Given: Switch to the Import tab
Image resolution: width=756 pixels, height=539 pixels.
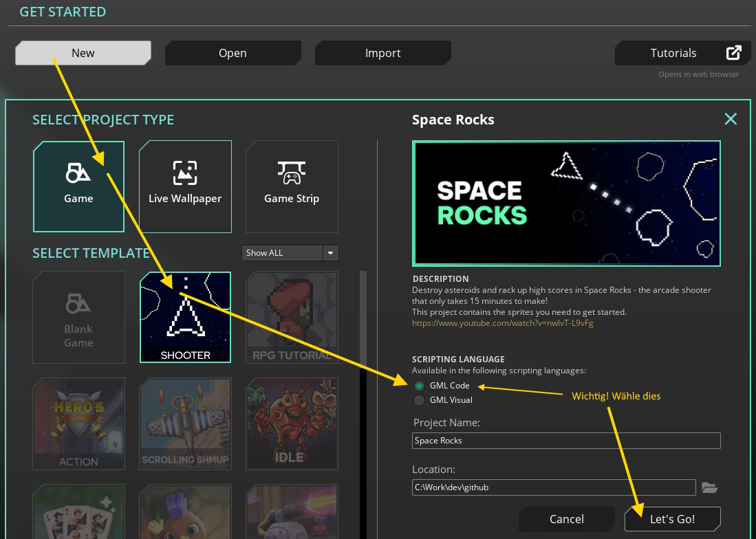Looking at the screenshot, I should (382, 52).
